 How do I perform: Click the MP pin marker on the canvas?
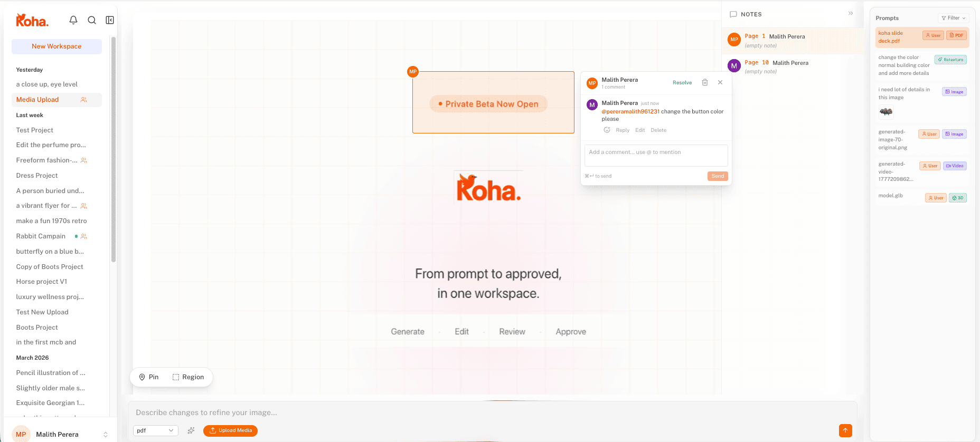pyautogui.click(x=413, y=72)
